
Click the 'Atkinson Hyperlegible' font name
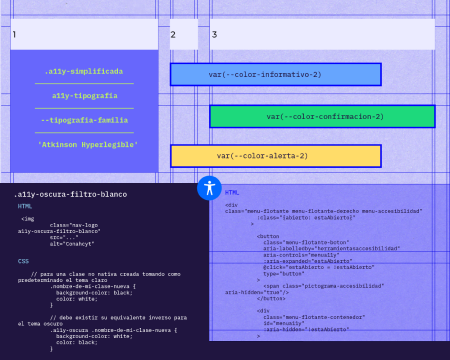[x=88, y=145]
